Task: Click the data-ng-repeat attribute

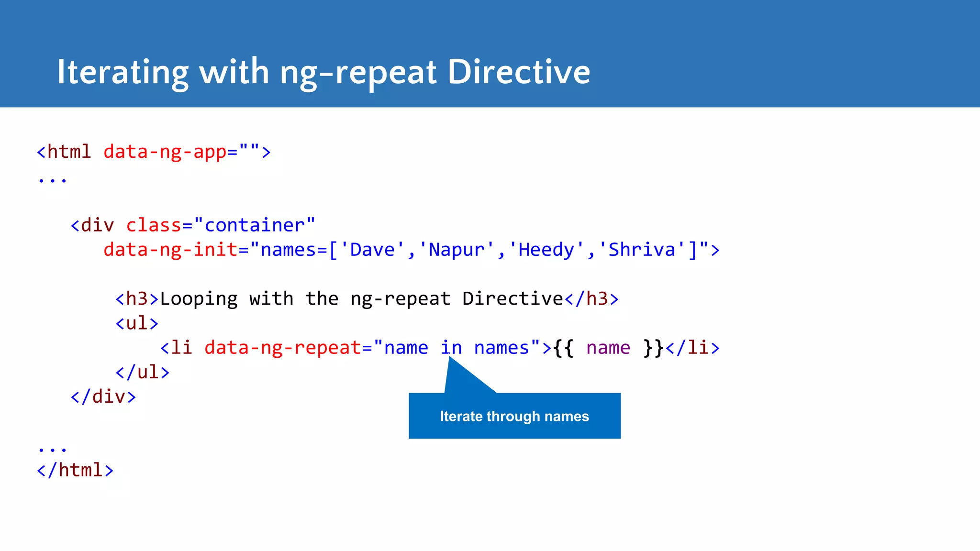Action: [282, 348]
